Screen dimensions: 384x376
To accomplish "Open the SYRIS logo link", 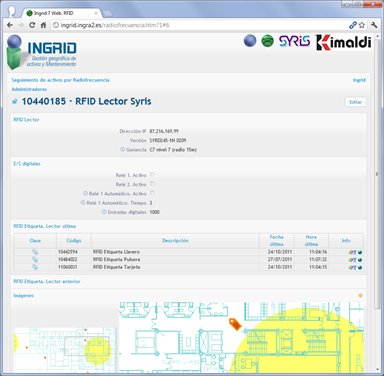I will point(294,41).
